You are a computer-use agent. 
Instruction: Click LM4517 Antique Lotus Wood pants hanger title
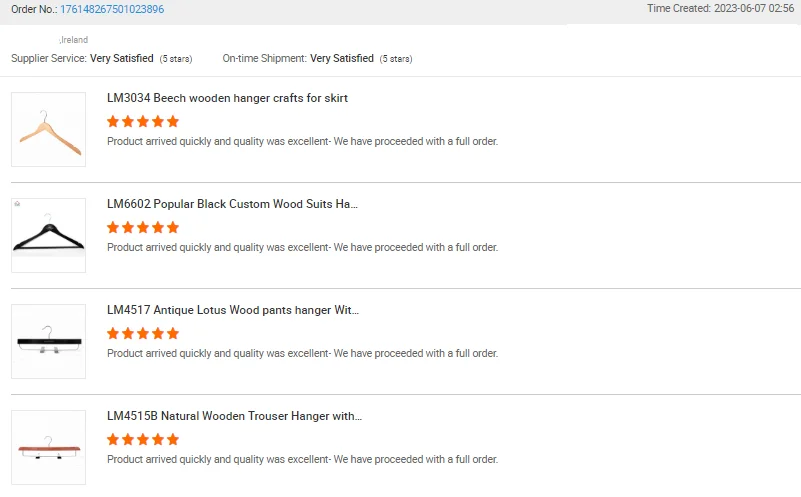(x=232, y=310)
